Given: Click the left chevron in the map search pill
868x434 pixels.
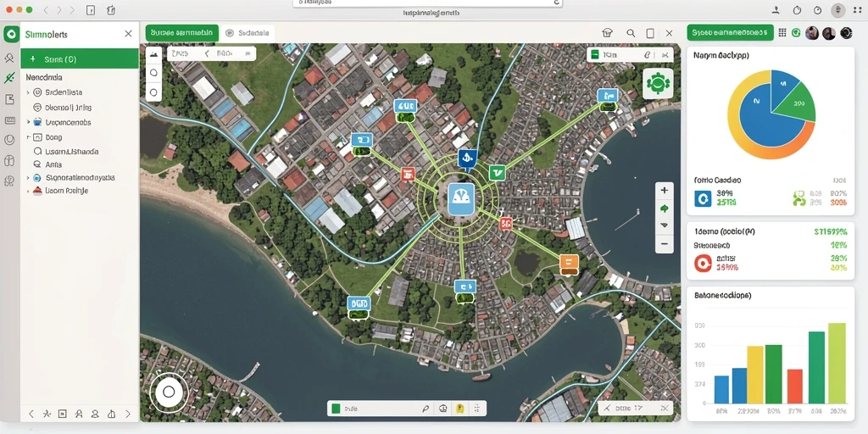Looking at the screenshot, I should [207, 53].
